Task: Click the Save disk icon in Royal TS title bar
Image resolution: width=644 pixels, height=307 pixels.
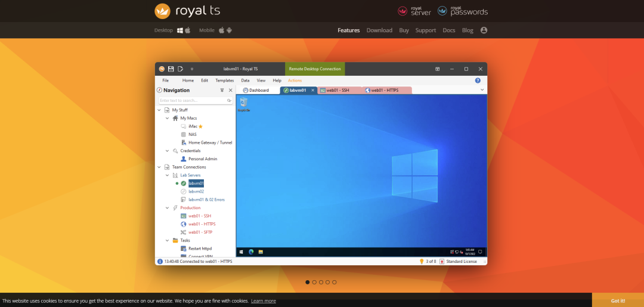Action: coord(171,69)
